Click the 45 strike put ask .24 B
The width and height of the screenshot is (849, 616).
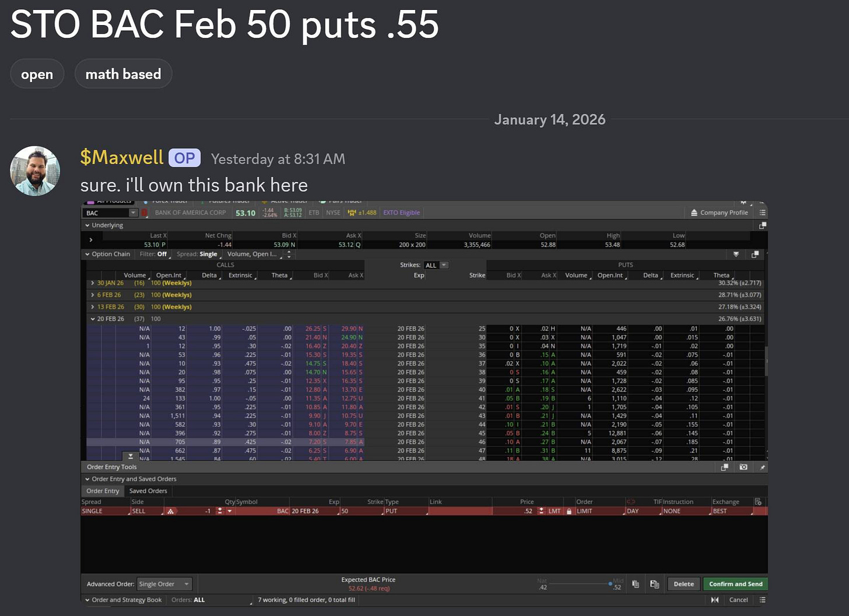coord(548,433)
